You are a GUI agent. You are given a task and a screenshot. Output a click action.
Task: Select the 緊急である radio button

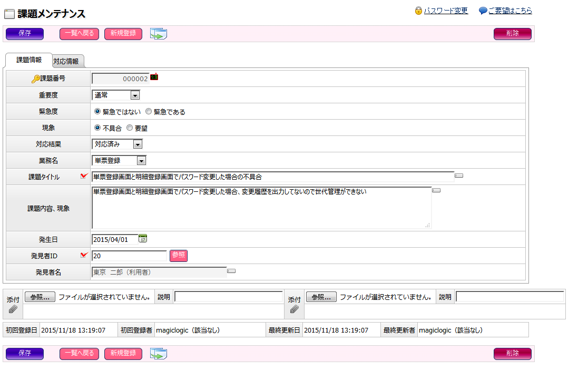(149, 112)
